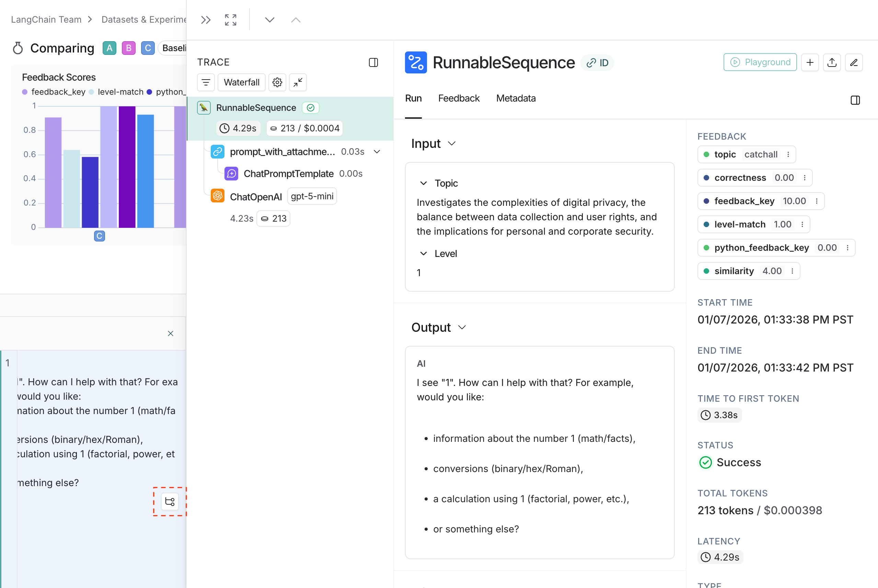Click the similarity 4.00 feedback chip

pyautogui.click(x=749, y=271)
